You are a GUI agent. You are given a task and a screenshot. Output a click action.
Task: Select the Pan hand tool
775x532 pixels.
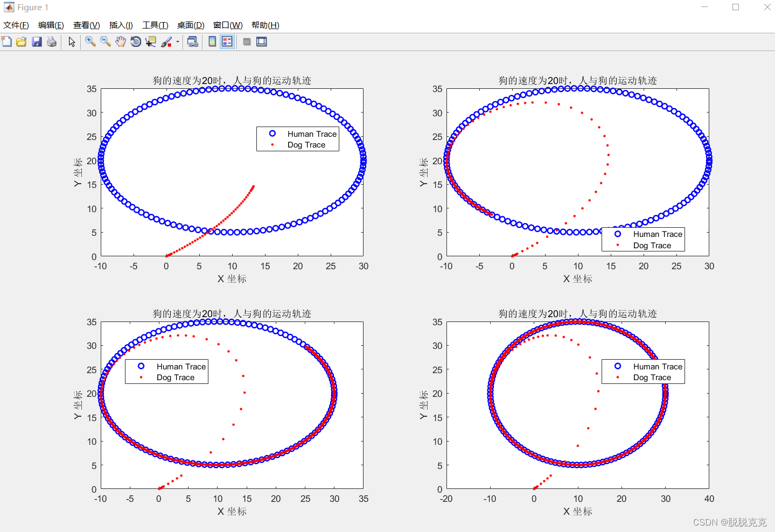click(121, 41)
